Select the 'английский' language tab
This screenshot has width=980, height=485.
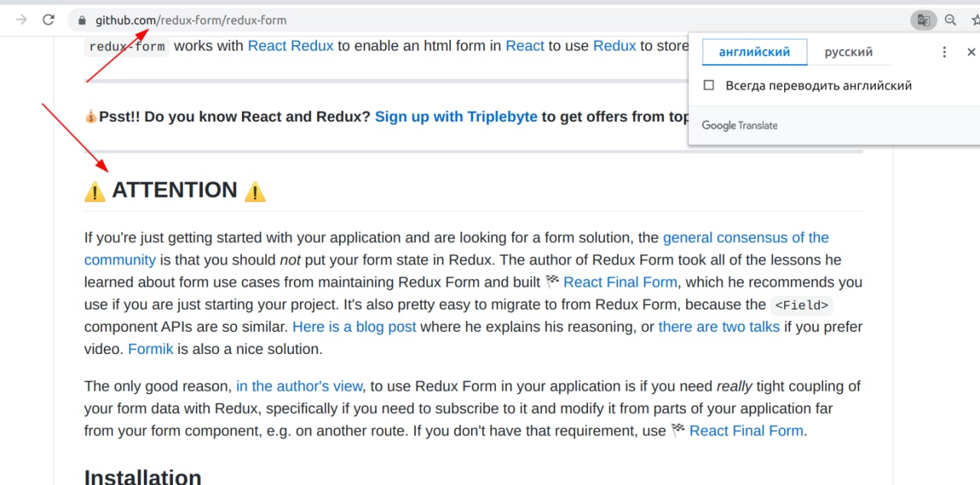tap(754, 52)
